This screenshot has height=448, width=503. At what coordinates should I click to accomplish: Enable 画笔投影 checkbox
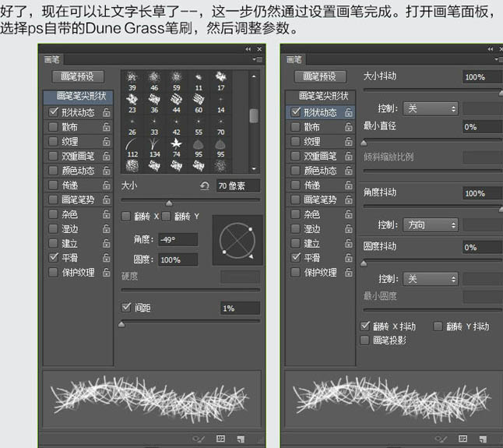[364, 340]
